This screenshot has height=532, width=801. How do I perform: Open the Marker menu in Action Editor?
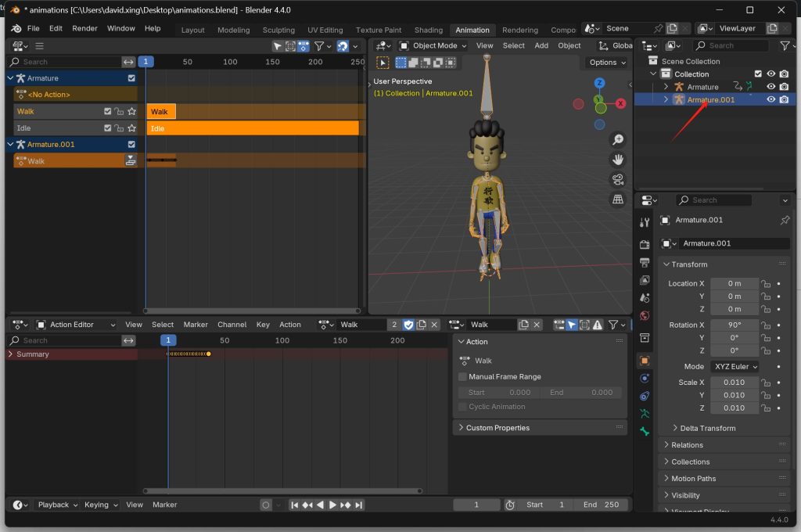pos(196,325)
